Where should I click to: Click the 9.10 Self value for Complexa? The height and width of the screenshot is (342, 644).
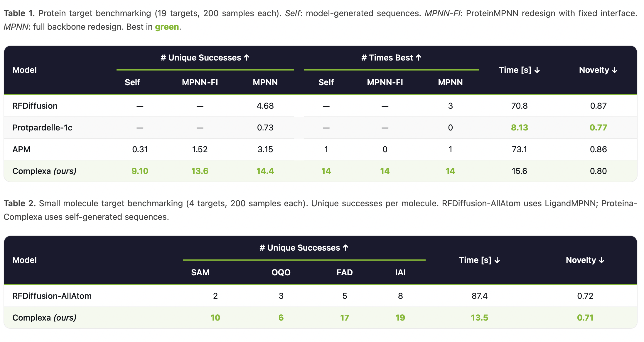click(140, 171)
